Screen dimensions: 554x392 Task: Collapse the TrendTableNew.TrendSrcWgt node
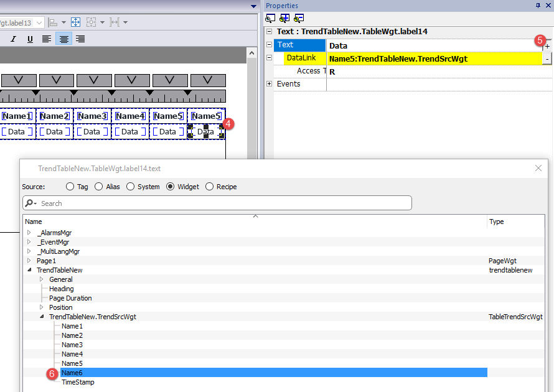41,317
